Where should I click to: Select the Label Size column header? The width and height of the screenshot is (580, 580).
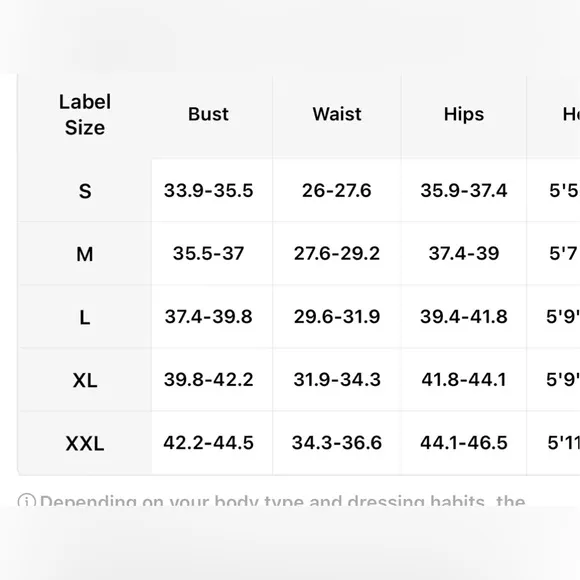(85, 115)
